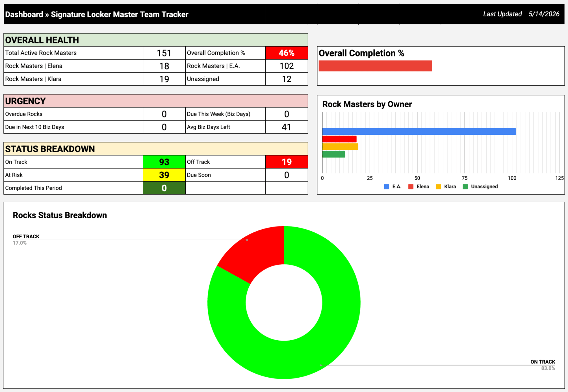The image size is (568, 392).
Task: Click the Elena red legend swatch
Action: 411,187
